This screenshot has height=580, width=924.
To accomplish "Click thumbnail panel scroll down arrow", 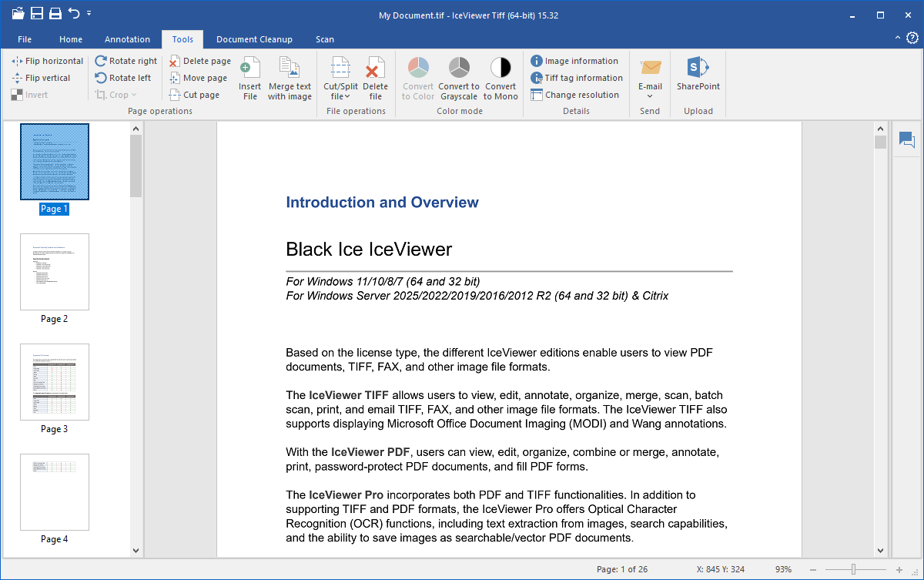I will [136, 551].
